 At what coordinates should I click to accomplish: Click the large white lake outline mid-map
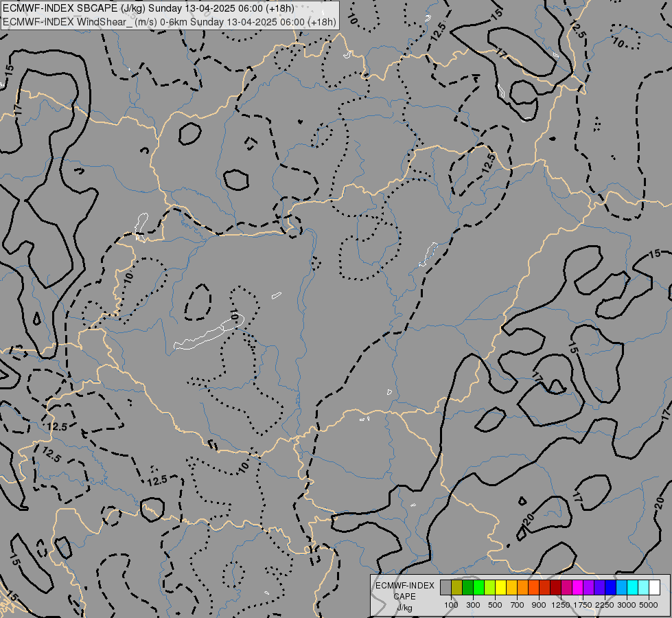pos(209,332)
